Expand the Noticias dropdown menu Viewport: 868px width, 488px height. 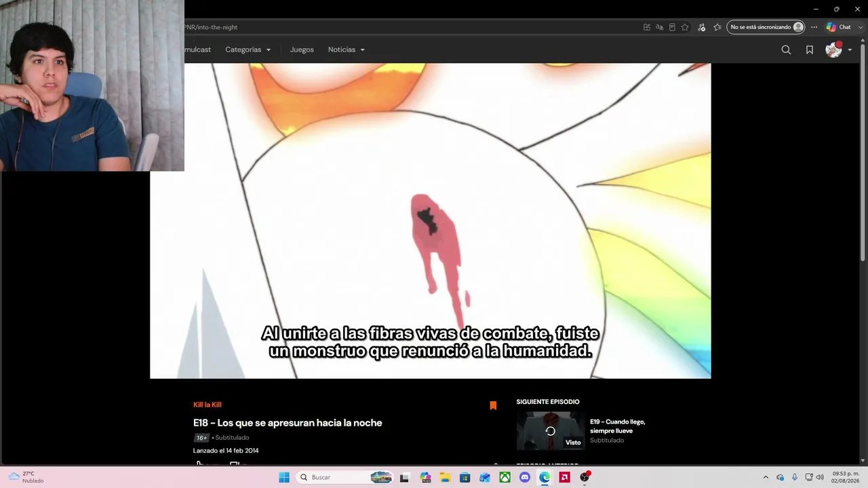coord(347,49)
